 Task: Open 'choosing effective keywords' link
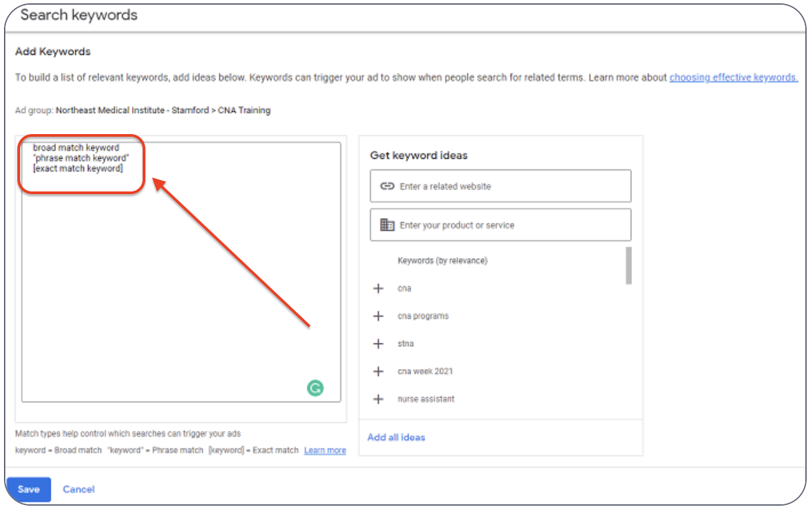click(x=733, y=77)
